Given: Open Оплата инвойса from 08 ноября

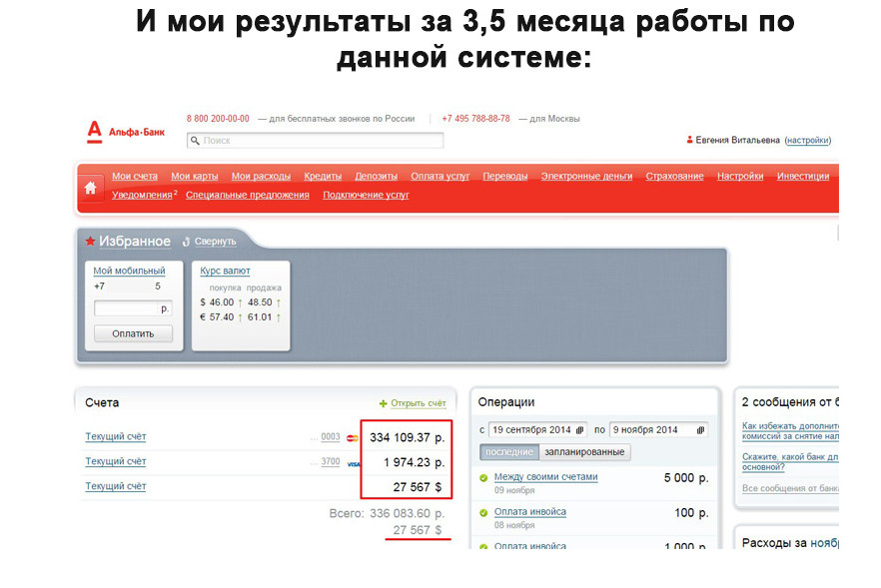Looking at the screenshot, I should (529, 511).
